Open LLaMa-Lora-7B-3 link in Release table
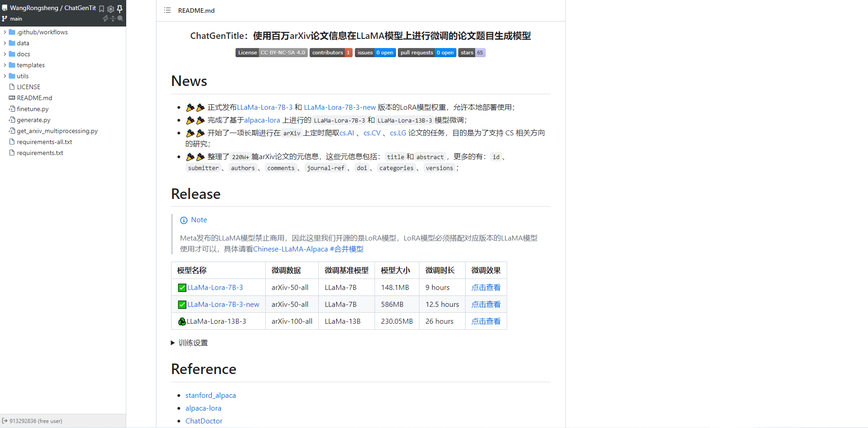This screenshot has height=428, width=868. (215, 288)
